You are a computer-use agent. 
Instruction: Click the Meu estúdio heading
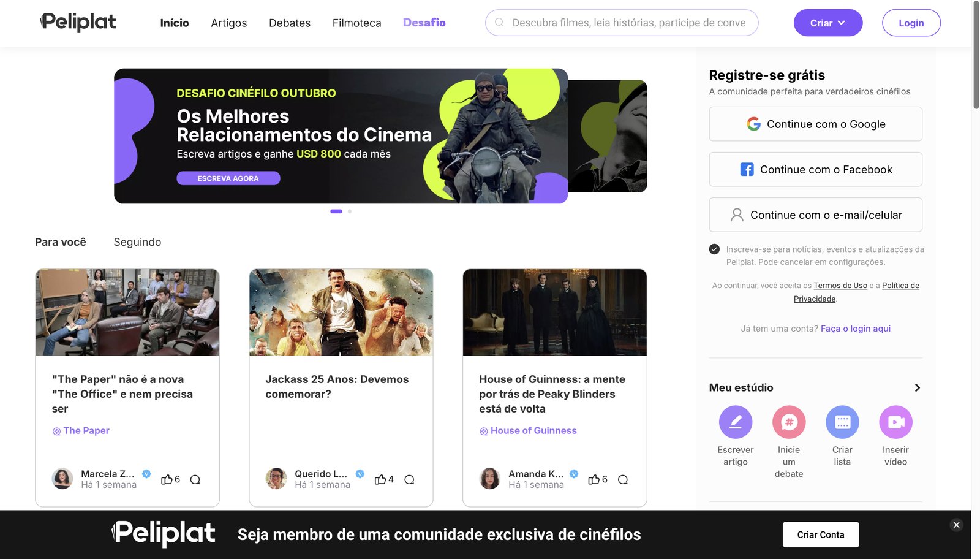[741, 387]
